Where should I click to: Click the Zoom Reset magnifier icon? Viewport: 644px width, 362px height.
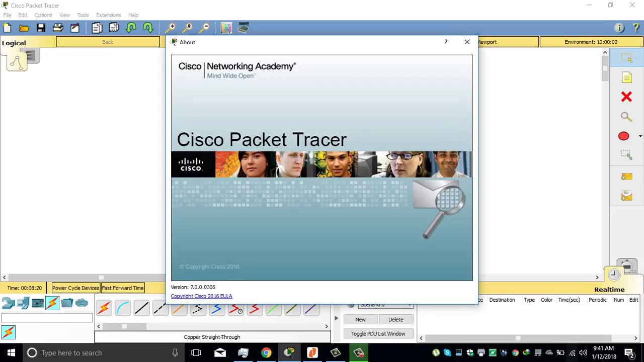(188, 28)
